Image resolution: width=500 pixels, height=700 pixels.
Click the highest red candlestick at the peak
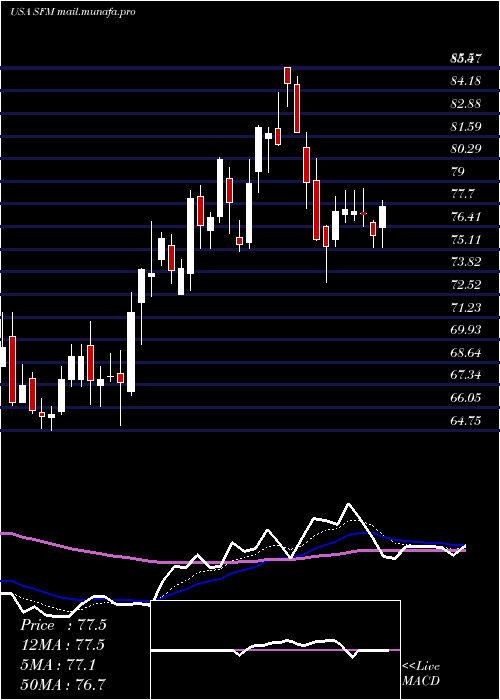point(288,75)
